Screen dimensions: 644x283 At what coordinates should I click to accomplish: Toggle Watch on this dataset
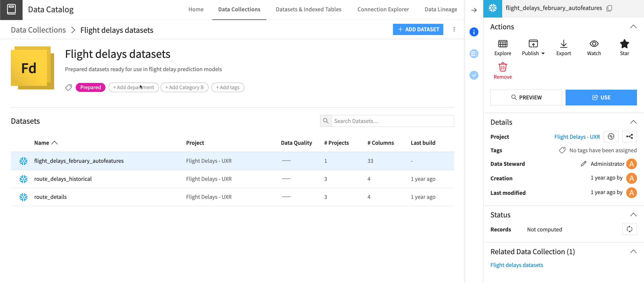(x=594, y=48)
